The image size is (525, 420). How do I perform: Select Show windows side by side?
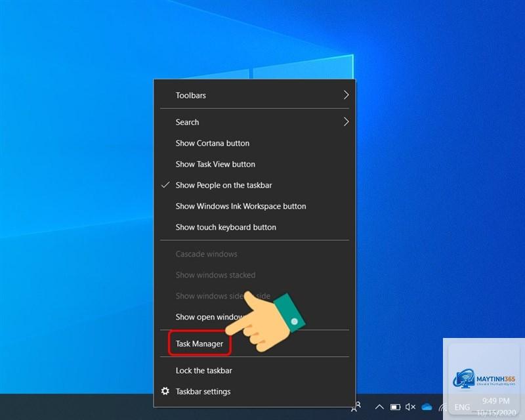coord(255,296)
